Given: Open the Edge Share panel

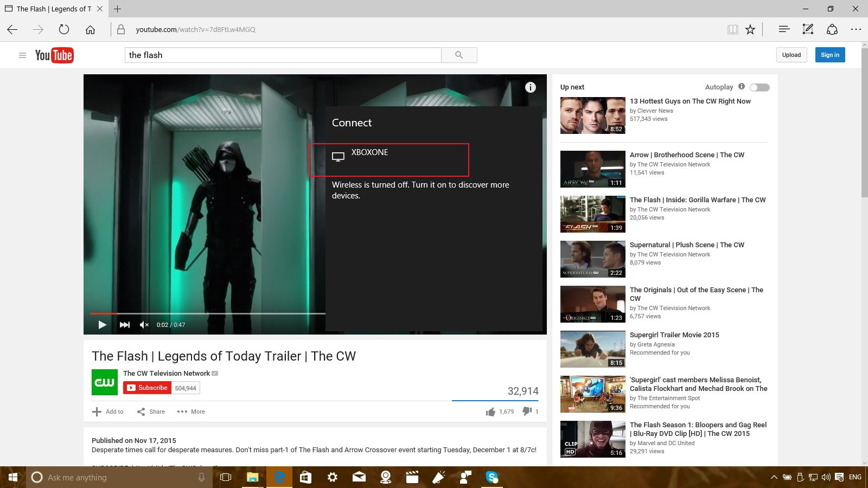Looking at the screenshot, I should pyautogui.click(x=832, y=29).
